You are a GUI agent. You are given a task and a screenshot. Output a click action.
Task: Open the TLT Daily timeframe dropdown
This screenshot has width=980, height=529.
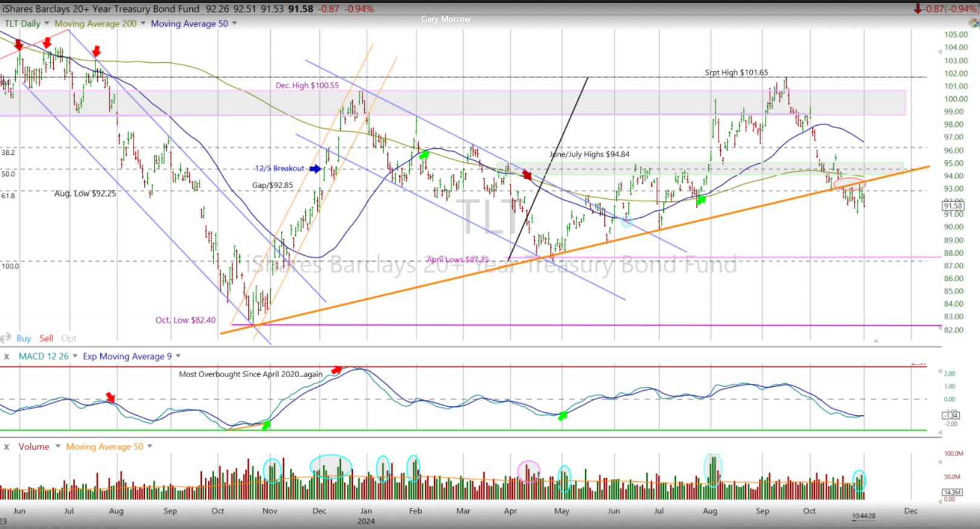coord(47,24)
